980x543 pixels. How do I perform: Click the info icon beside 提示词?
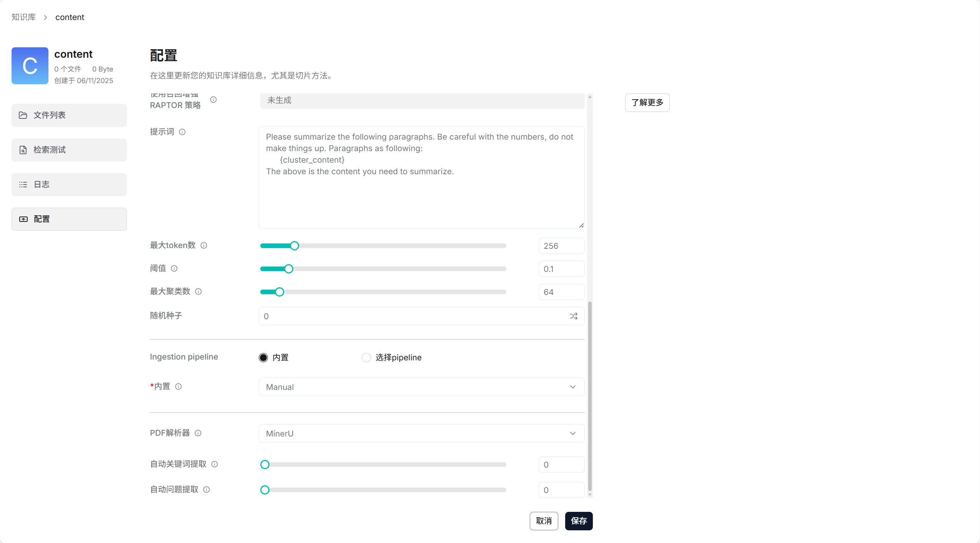(x=182, y=132)
